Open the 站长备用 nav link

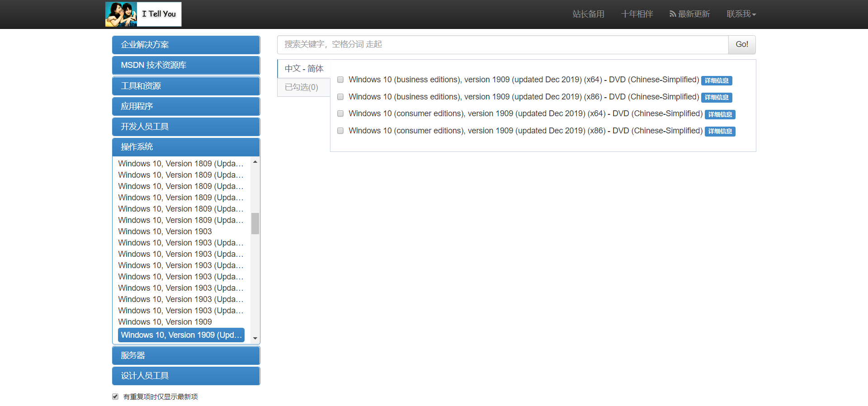coord(588,14)
